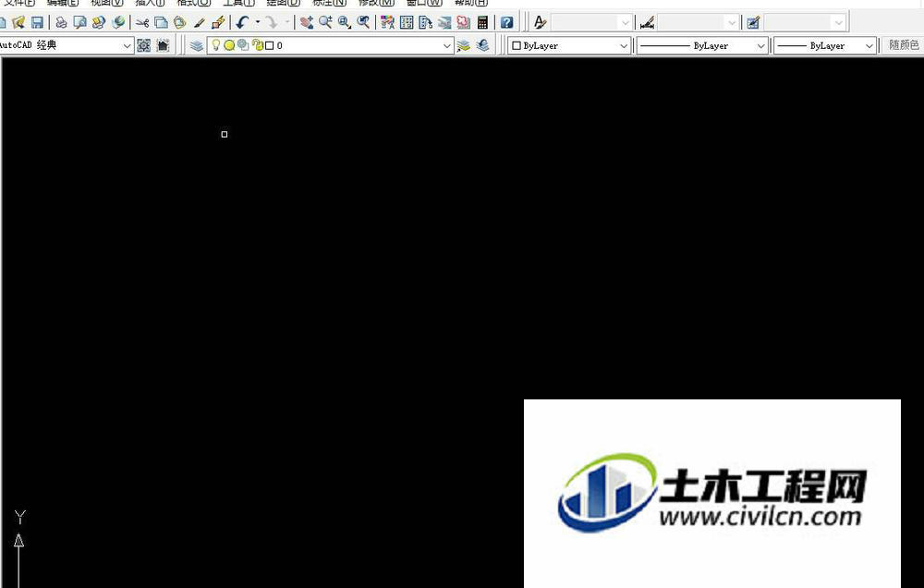The width and height of the screenshot is (924, 588).
Task: Toggle the lock icon for layer 0
Action: [x=258, y=44]
